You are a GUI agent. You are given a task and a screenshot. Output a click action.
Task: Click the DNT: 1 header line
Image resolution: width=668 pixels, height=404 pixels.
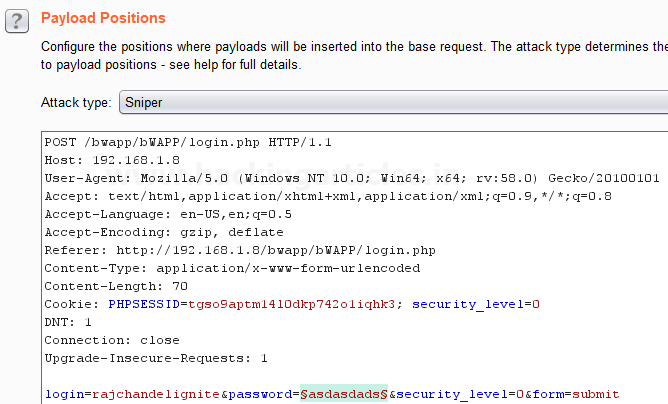[x=68, y=322]
